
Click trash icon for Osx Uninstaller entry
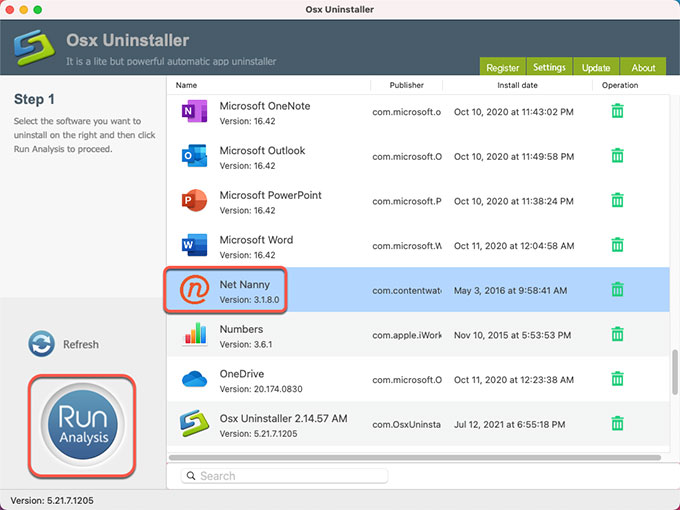click(617, 424)
